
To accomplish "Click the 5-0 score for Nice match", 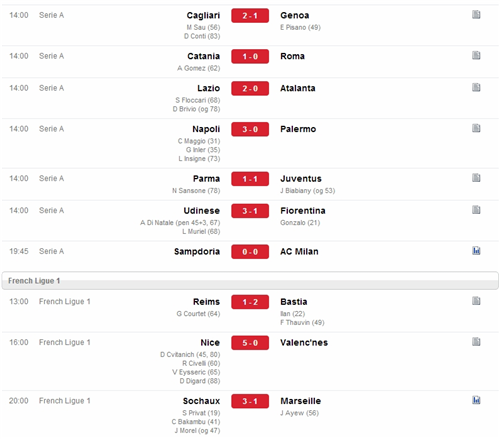I will (250, 343).
